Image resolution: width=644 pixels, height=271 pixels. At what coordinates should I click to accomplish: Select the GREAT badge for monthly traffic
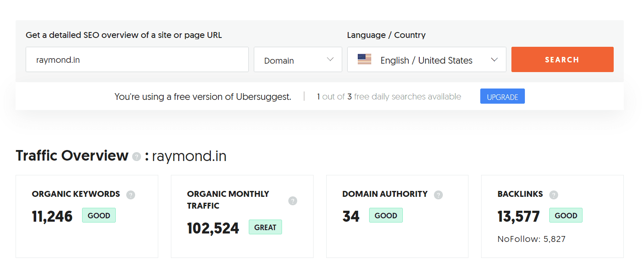click(x=265, y=227)
